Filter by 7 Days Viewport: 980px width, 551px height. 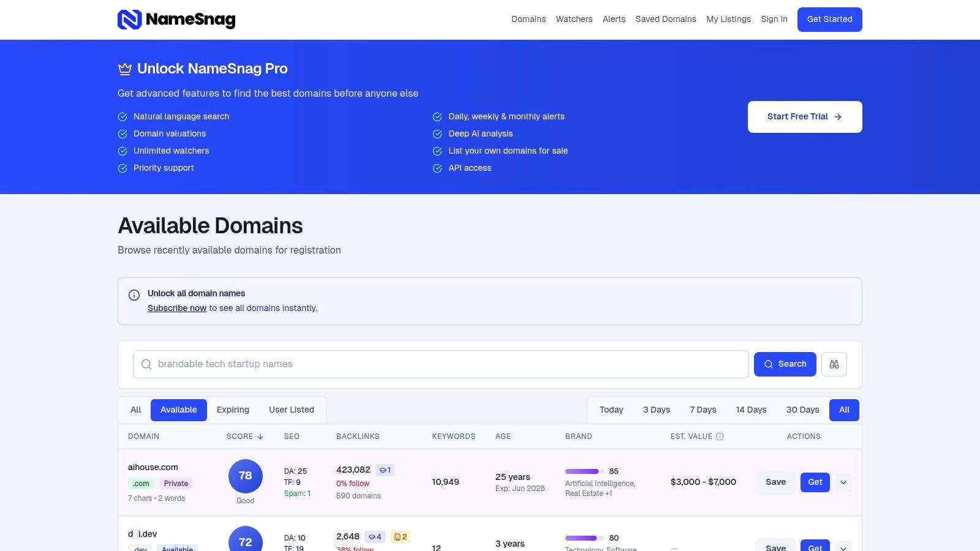703,410
